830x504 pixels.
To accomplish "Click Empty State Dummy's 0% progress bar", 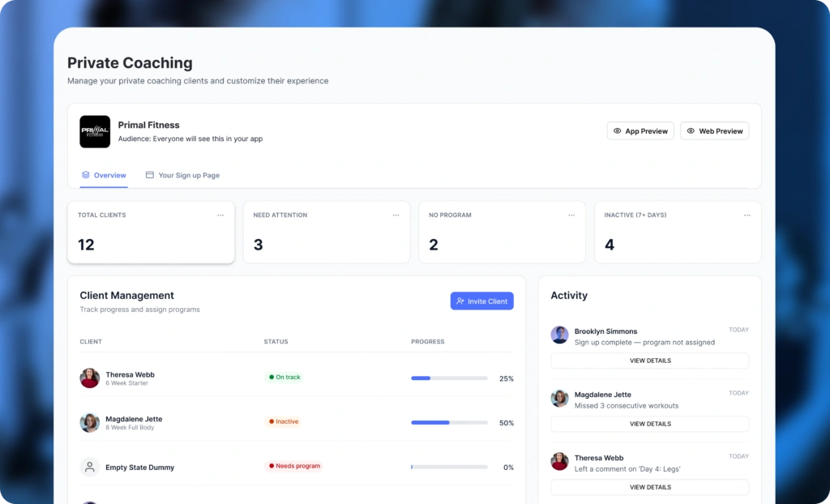I will coord(449,467).
